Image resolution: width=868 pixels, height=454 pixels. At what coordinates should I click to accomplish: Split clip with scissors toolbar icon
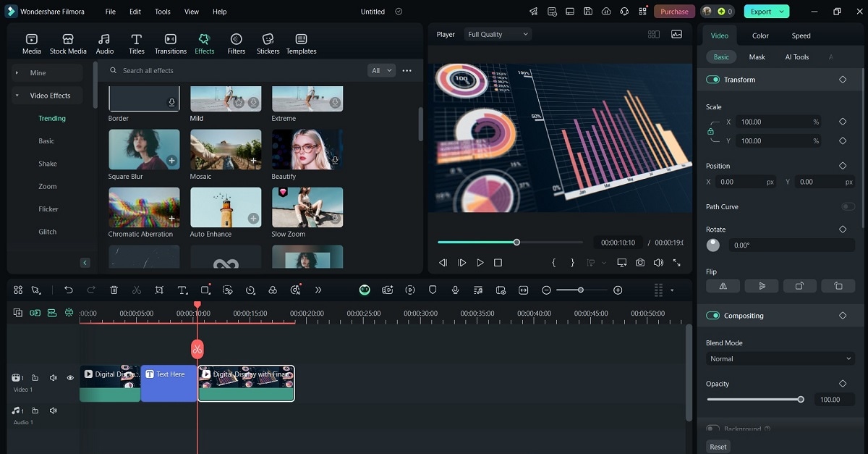(x=137, y=290)
